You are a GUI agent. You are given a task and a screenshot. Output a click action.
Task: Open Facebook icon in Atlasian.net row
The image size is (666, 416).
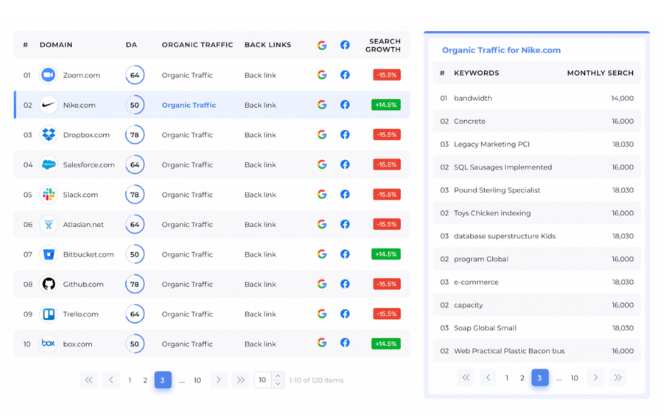pyautogui.click(x=345, y=224)
